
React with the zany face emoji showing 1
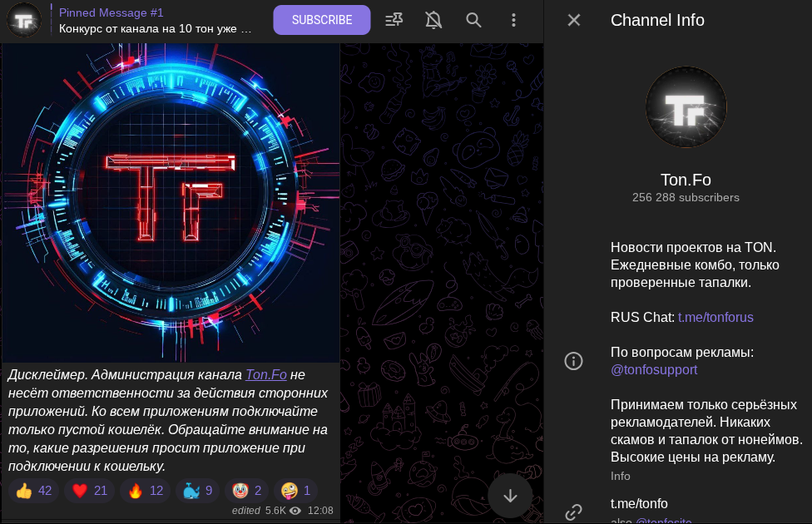[295, 491]
